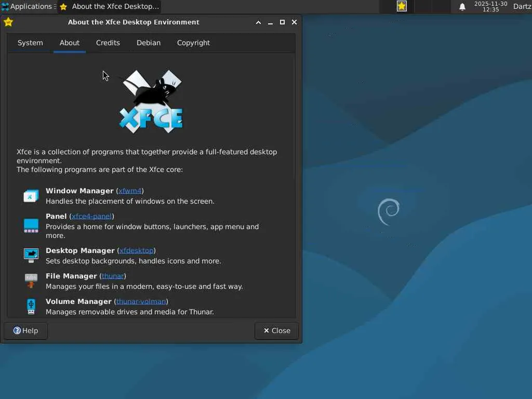This screenshot has height=399, width=532.
Task: Click "Sets desktop backgrounds, handles icons" description
Action: coord(134,261)
